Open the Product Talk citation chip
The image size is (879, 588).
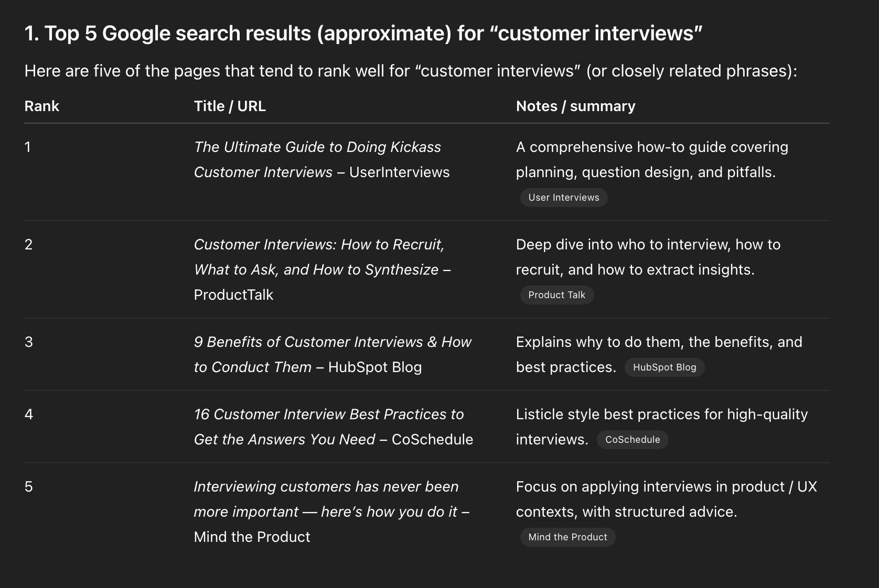pyautogui.click(x=556, y=295)
